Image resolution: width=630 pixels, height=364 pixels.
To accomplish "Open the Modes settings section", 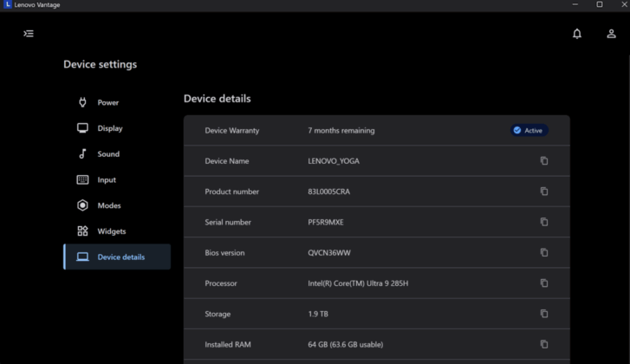I will 117,205.
